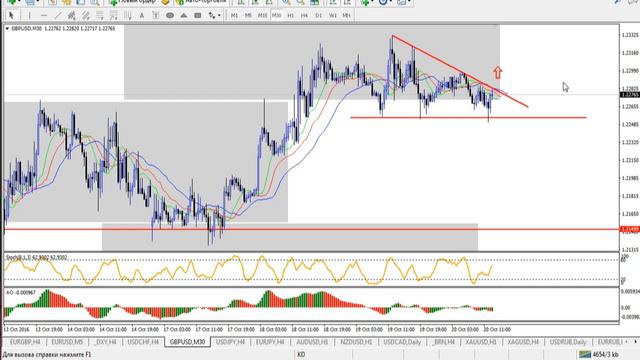Switch chart to MN timeframe
The width and height of the screenshot is (640, 360).
(x=347, y=16)
